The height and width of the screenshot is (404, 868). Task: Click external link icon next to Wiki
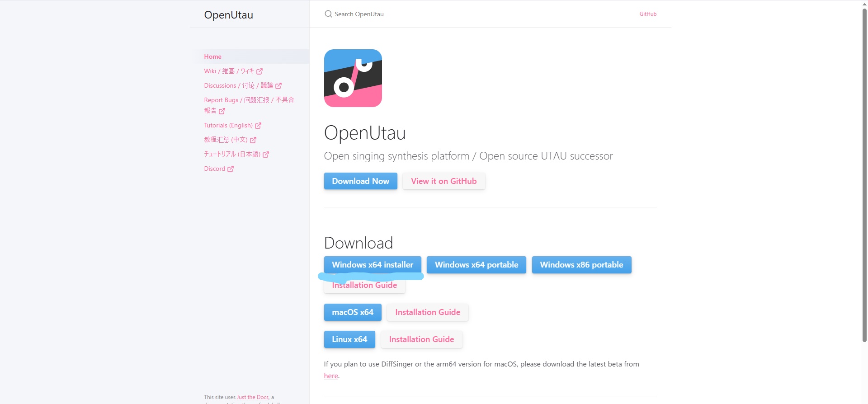coord(259,71)
